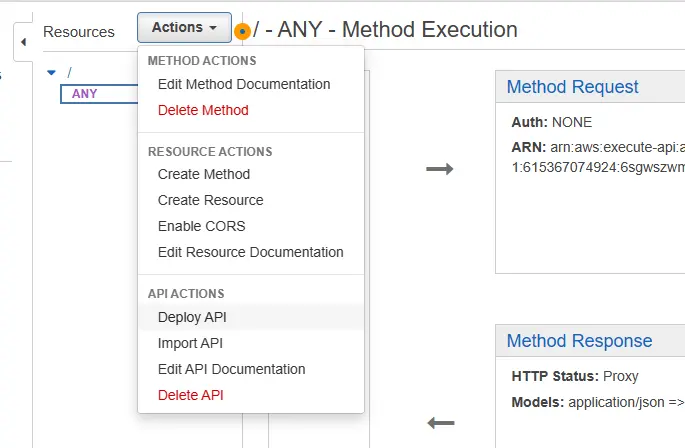Select Create Resource menu entry
Screen dimensions: 685x448
click(x=210, y=200)
